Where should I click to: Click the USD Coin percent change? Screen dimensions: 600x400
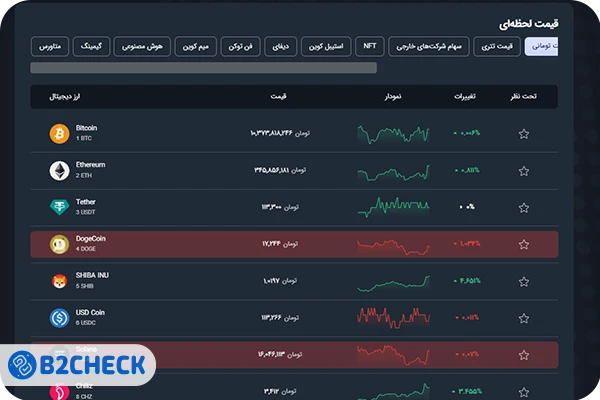pos(467,317)
